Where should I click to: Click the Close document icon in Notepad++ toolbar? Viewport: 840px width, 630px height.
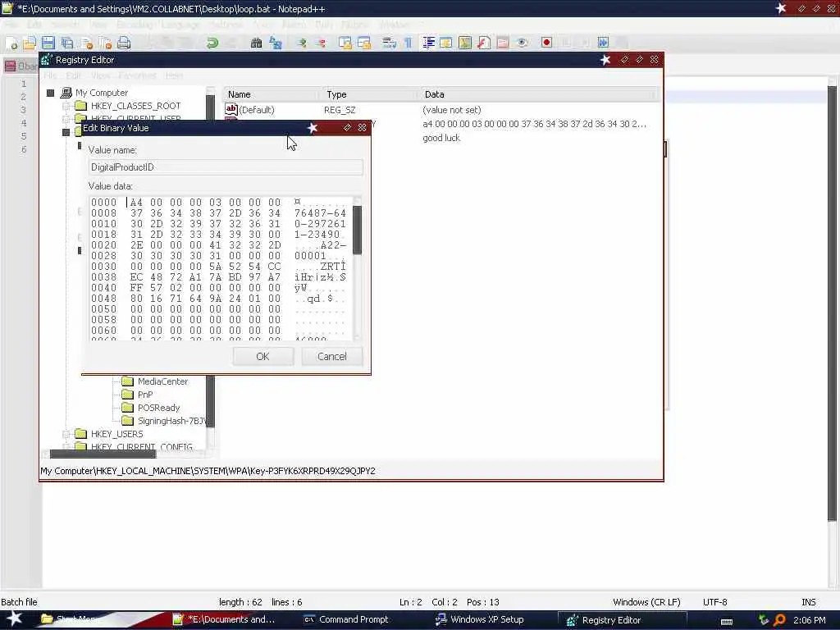[87, 43]
